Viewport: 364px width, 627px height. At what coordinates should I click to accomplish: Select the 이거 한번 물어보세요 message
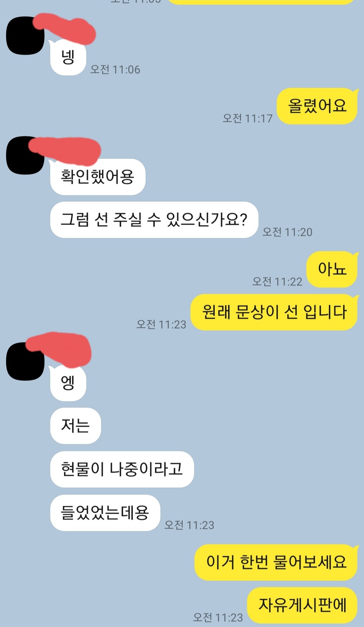point(276,562)
